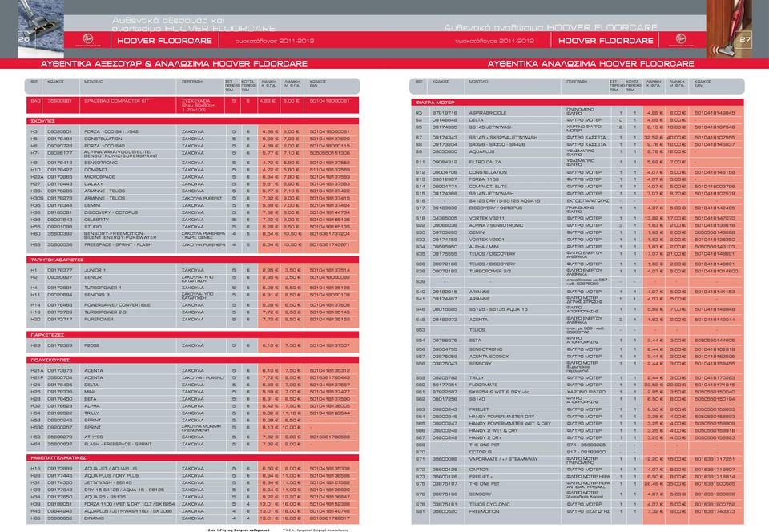
Task: Click the 'HANDY 2 DRY' model cell
Action: tap(485, 437)
